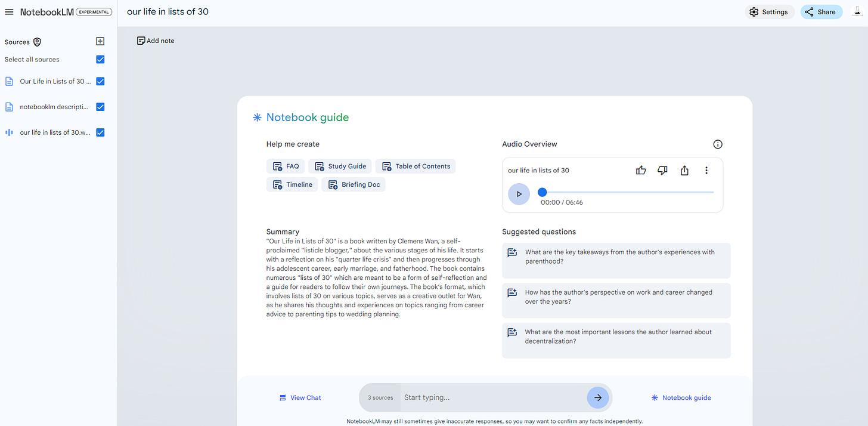
Task: Uncheck the audio source 'our life in lists of 30.w...' checkbox
Action: (100, 132)
